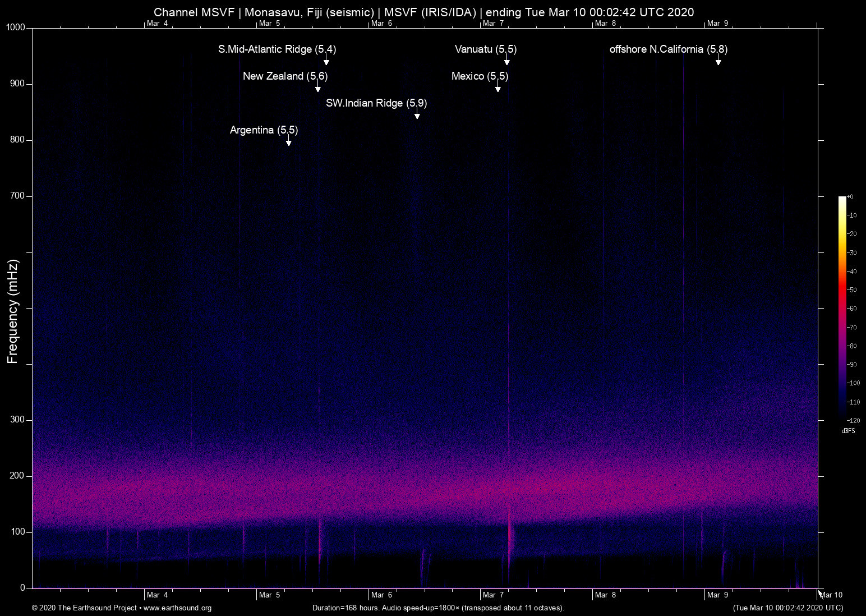Select Mar 7 on the bottom time axis

pyautogui.click(x=493, y=595)
